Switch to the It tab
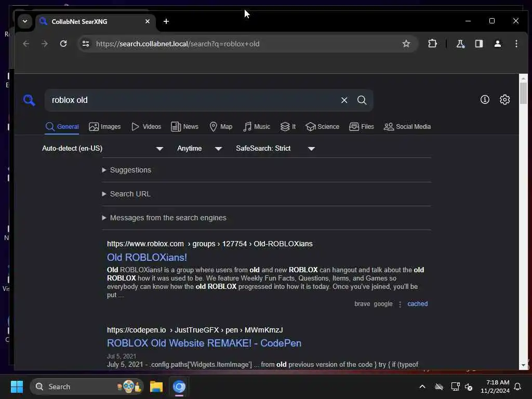Viewport: 532px width, 399px height. tap(288, 127)
